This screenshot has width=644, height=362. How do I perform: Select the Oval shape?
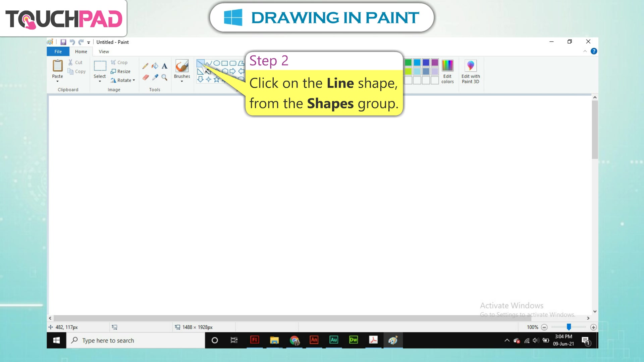coord(217,63)
